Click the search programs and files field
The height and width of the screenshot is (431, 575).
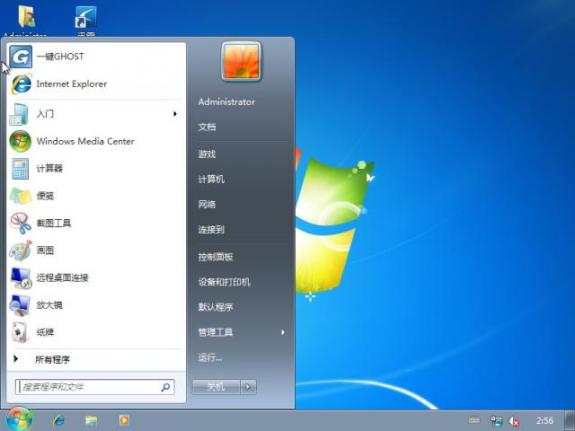[x=95, y=387]
